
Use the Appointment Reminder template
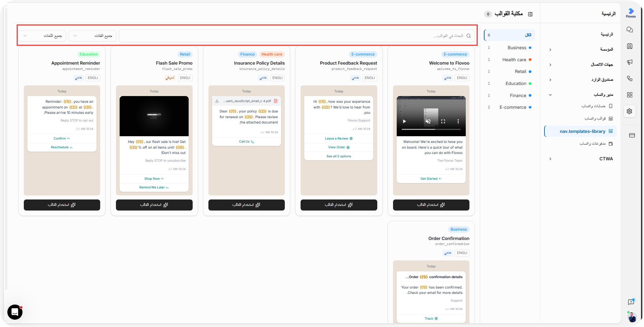tap(62, 205)
